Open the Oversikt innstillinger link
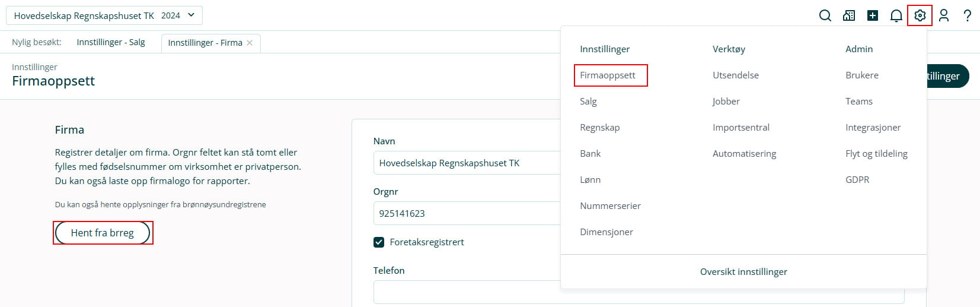The width and height of the screenshot is (980, 307). [743, 272]
